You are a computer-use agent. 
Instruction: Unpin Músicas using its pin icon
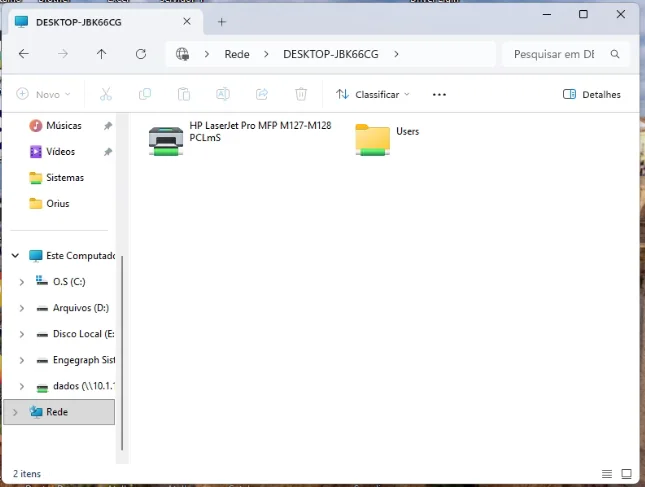(x=108, y=125)
